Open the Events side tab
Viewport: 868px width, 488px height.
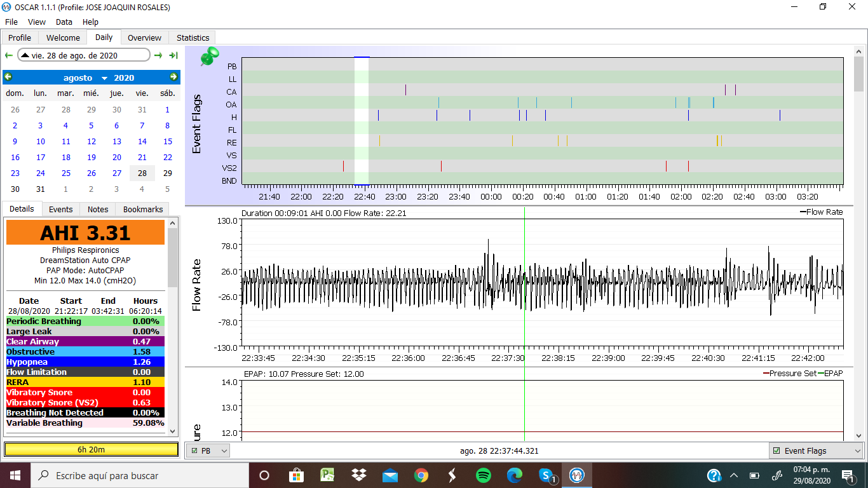(x=61, y=209)
